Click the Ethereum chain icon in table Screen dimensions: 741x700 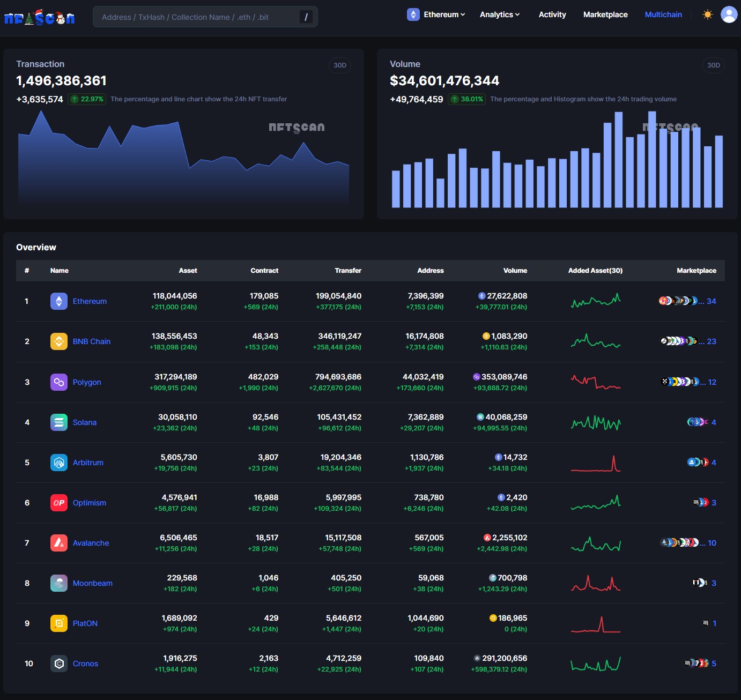coord(59,301)
